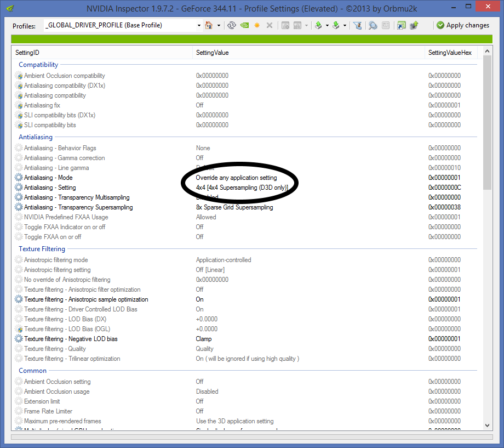Select '8x Sparse Grid Supersampling' value
Viewport: 504px width, 448px height.
tap(234, 207)
